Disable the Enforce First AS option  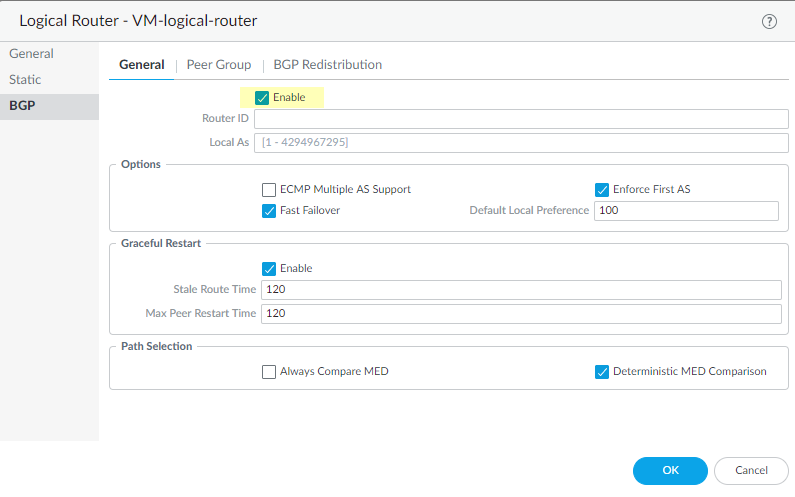point(602,189)
